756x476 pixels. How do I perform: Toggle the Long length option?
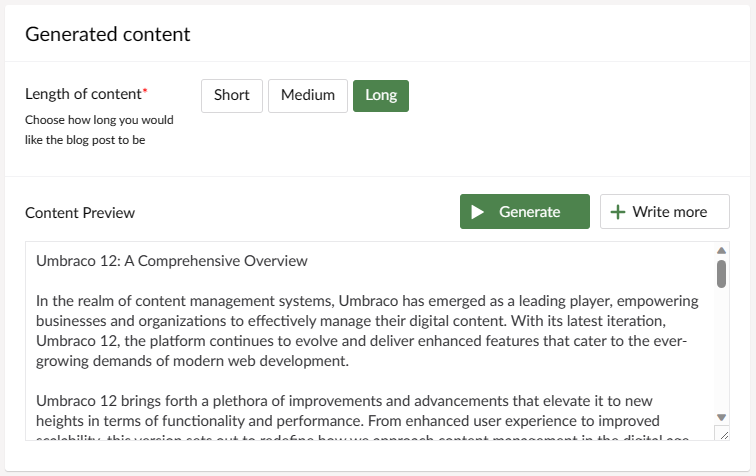coord(381,95)
